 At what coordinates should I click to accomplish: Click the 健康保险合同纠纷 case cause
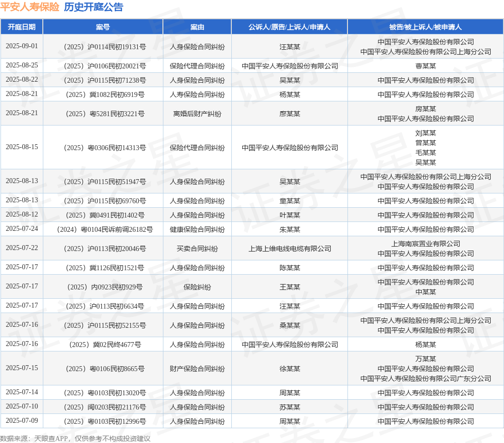coord(197,229)
